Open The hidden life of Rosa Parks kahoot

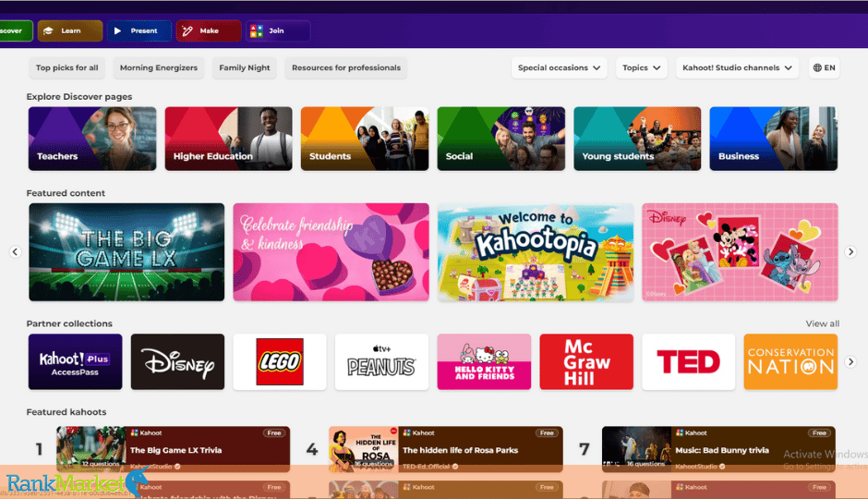click(x=446, y=449)
